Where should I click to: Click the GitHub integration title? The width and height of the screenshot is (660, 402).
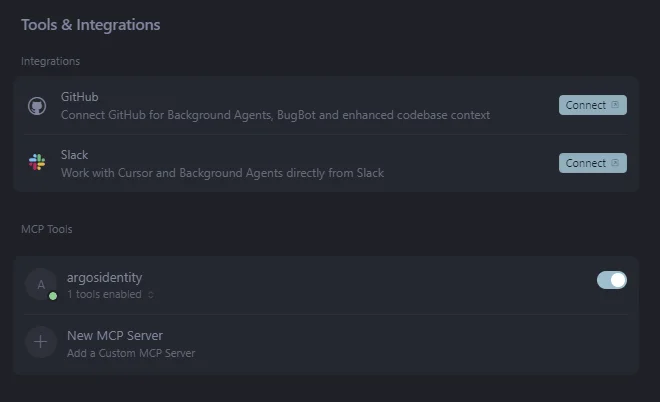click(x=80, y=97)
